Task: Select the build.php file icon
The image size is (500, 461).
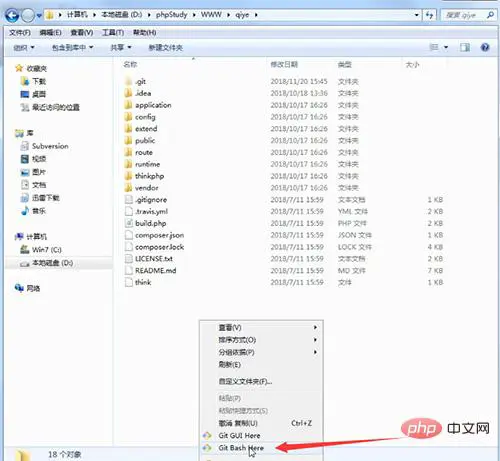Action: coord(128,223)
